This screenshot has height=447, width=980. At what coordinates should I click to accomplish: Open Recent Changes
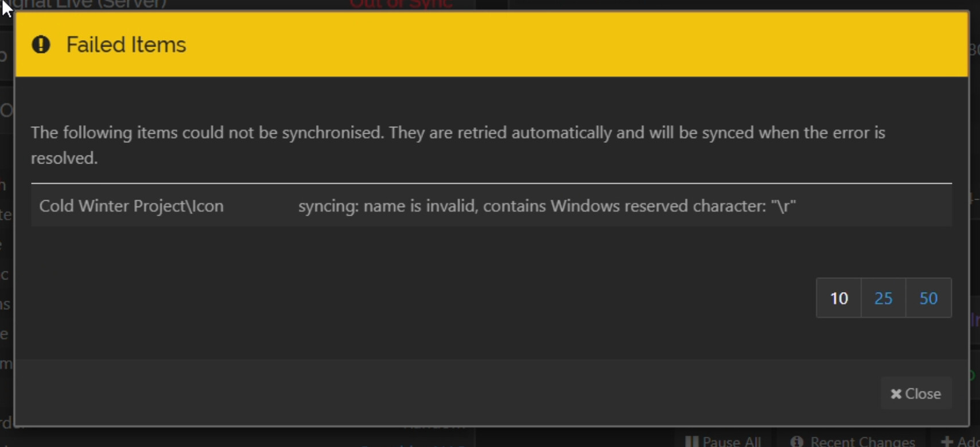click(862, 442)
